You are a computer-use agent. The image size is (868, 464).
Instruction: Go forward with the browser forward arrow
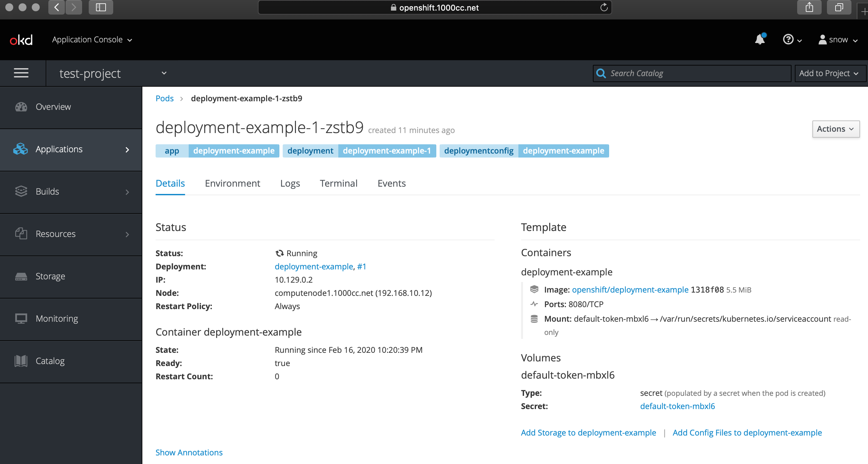click(73, 7)
